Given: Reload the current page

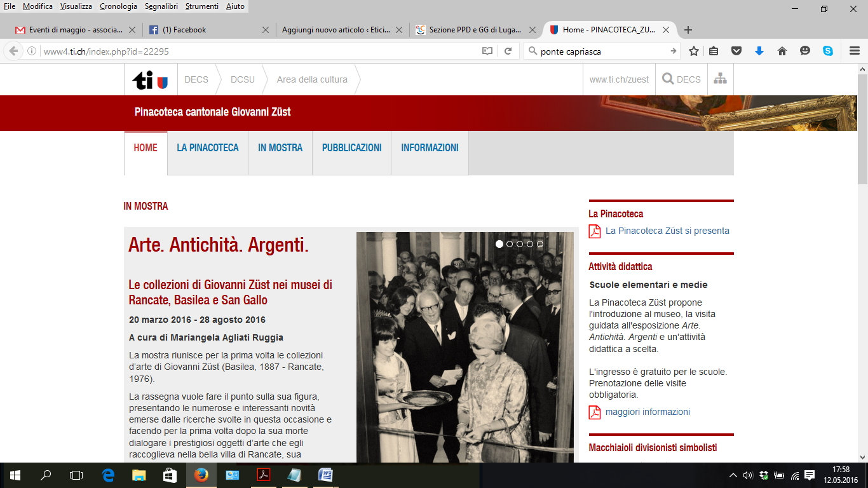Looking at the screenshot, I should click(x=508, y=51).
